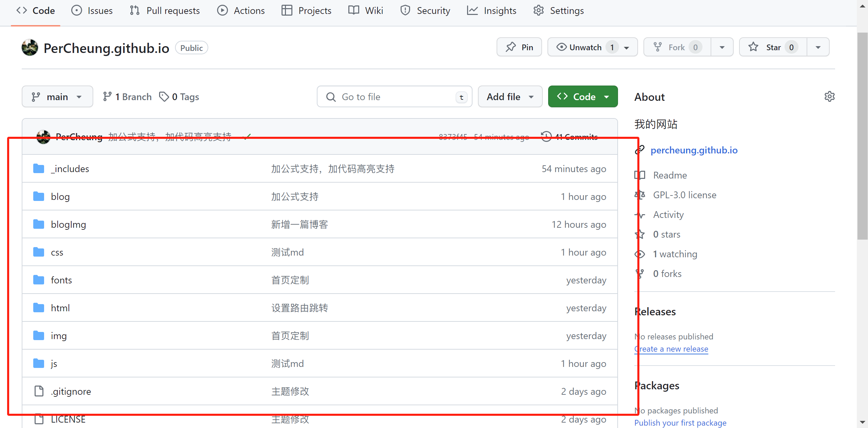View the 0 Tags link
The width and height of the screenshot is (868, 428).
[179, 97]
